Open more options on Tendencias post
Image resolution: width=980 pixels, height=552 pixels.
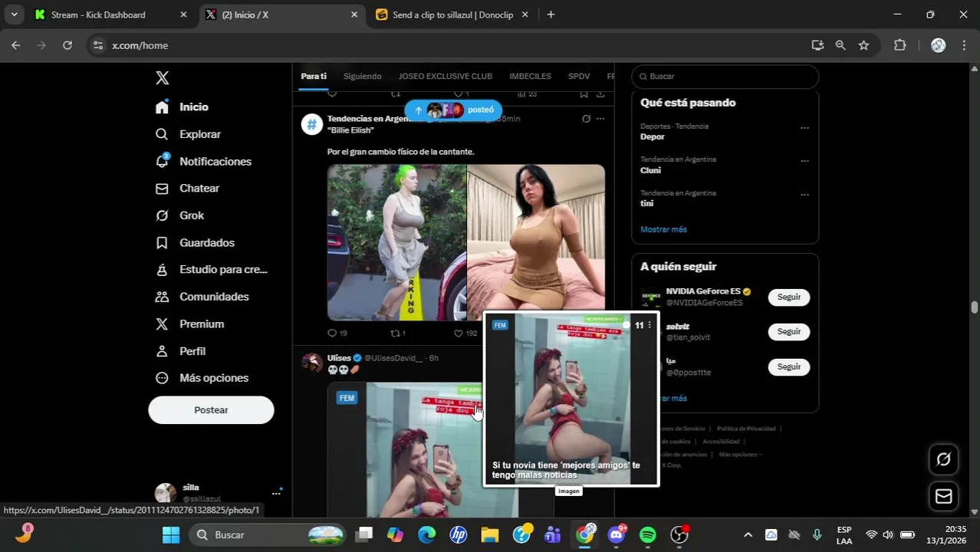point(600,119)
